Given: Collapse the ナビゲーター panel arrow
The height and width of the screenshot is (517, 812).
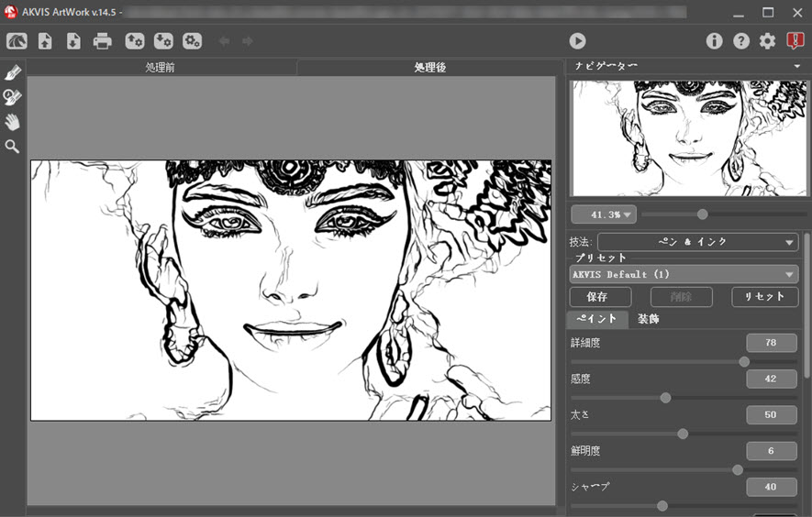Looking at the screenshot, I should coord(797,66).
